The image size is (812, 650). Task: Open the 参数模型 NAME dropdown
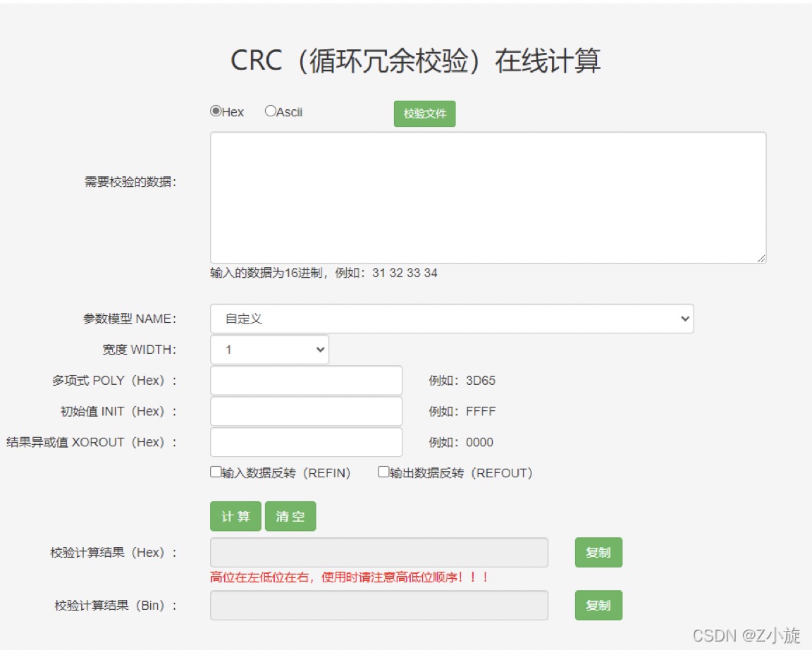pyautogui.click(x=451, y=319)
